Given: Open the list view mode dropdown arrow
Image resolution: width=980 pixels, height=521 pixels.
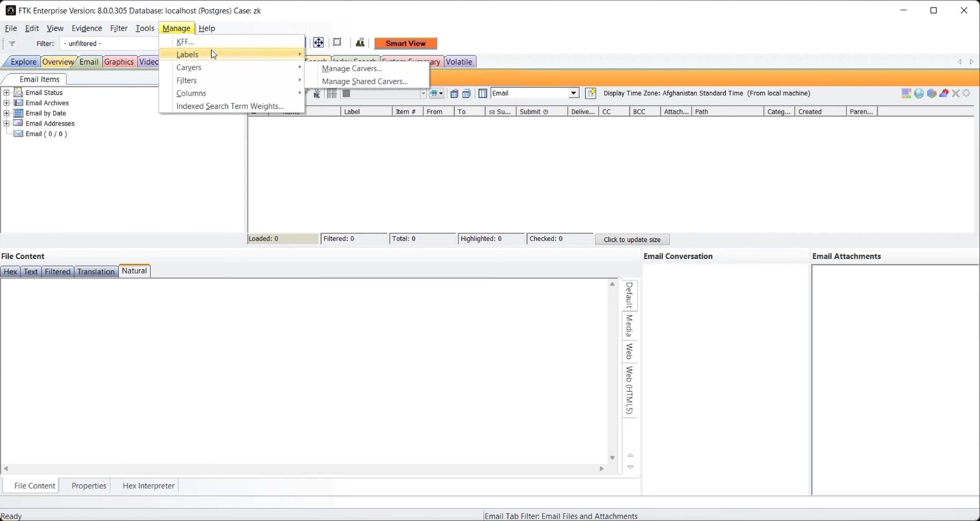Looking at the screenshot, I should point(441,93).
